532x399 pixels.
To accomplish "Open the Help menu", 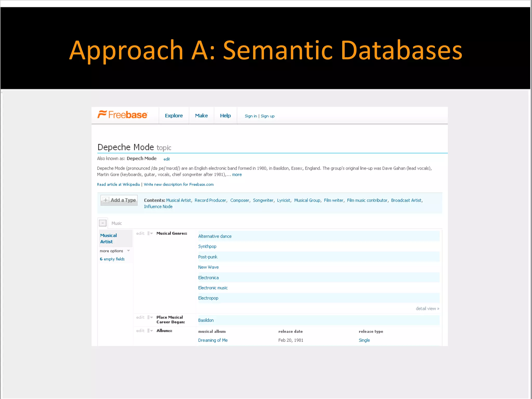I will (225, 116).
